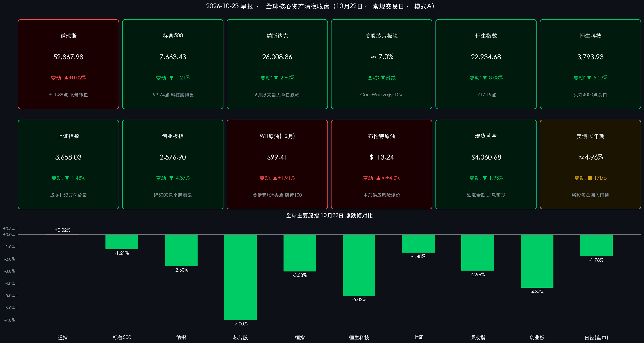Viewport: 644px width, 343px height.
Task: Click the 纳指 bar at -2.60%
Action: tap(181, 250)
